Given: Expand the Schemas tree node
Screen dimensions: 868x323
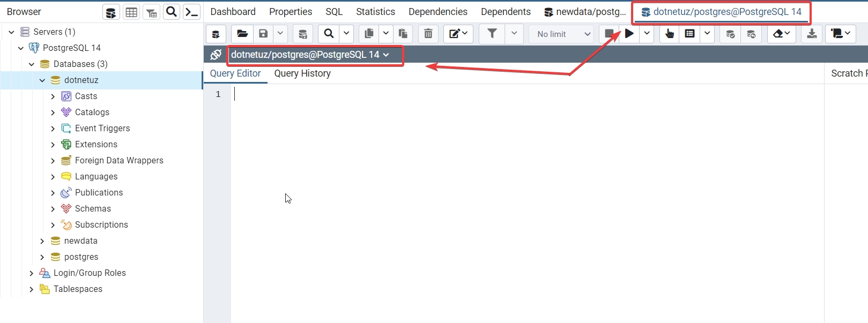Looking at the screenshot, I should [53, 209].
